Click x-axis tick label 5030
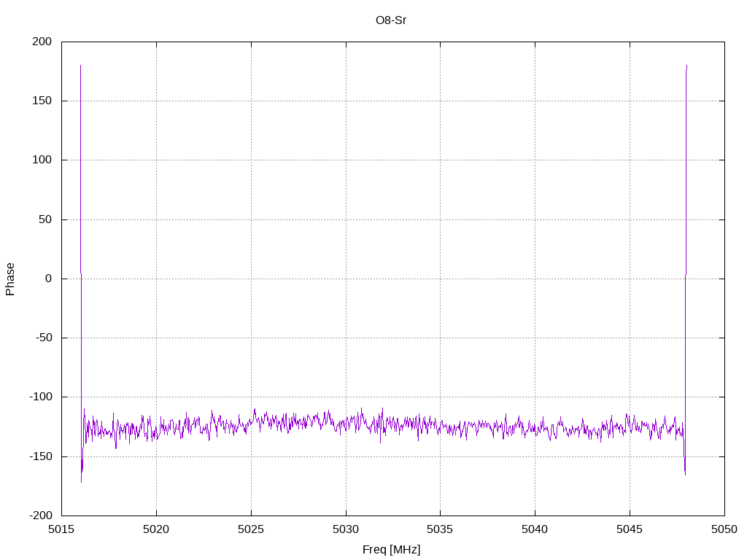This screenshot has width=747, height=560. 346,529
